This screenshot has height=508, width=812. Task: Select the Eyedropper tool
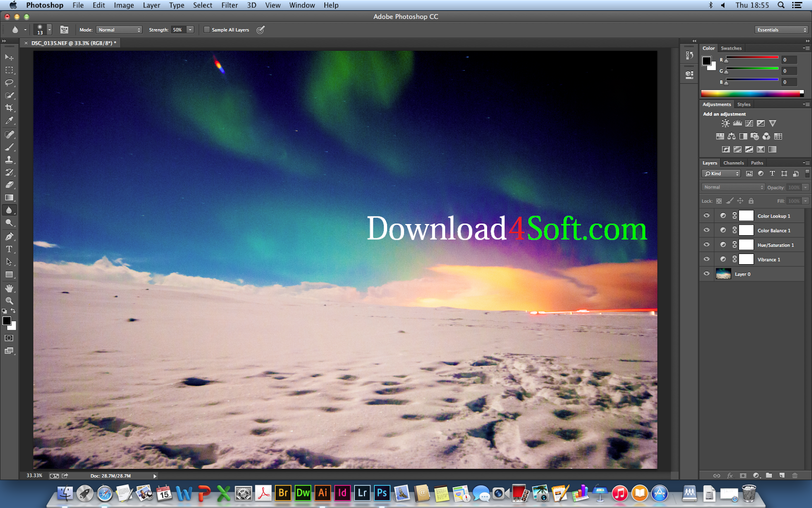9,120
